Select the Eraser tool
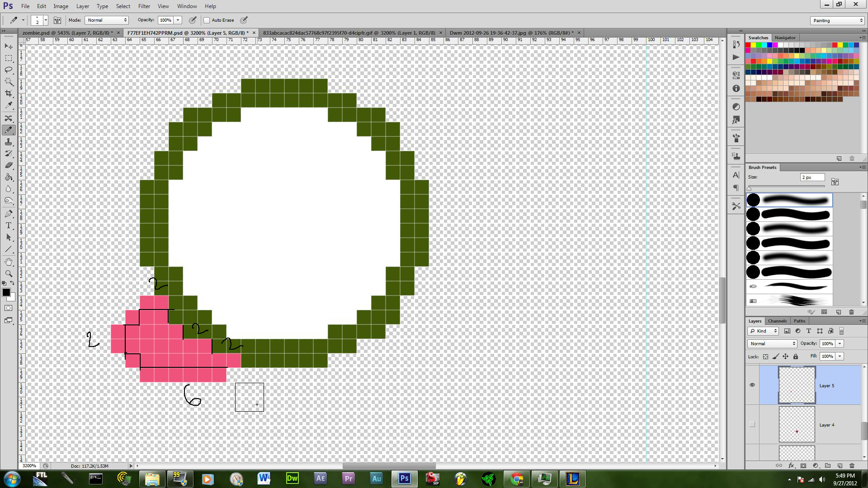 9,165
